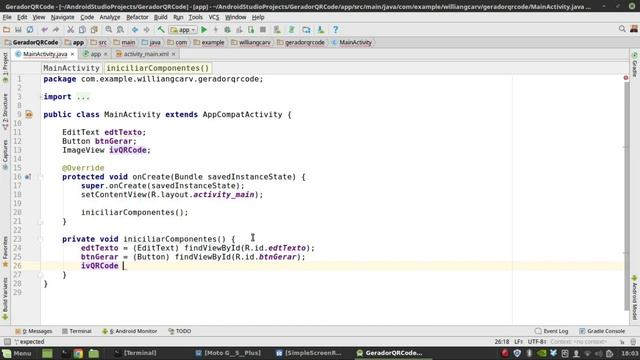Open the File menu
This screenshot has width=640, height=360.
pyautogui.click(x=7, y=17)
